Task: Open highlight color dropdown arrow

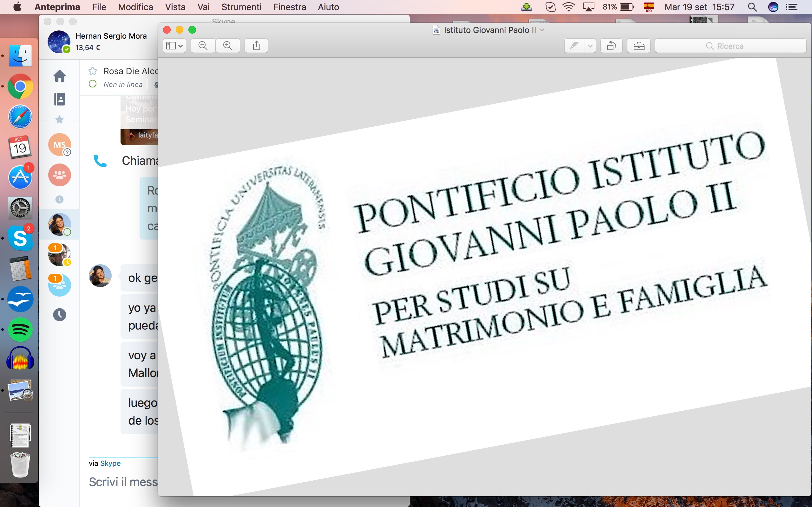Action: click(590, 46)
